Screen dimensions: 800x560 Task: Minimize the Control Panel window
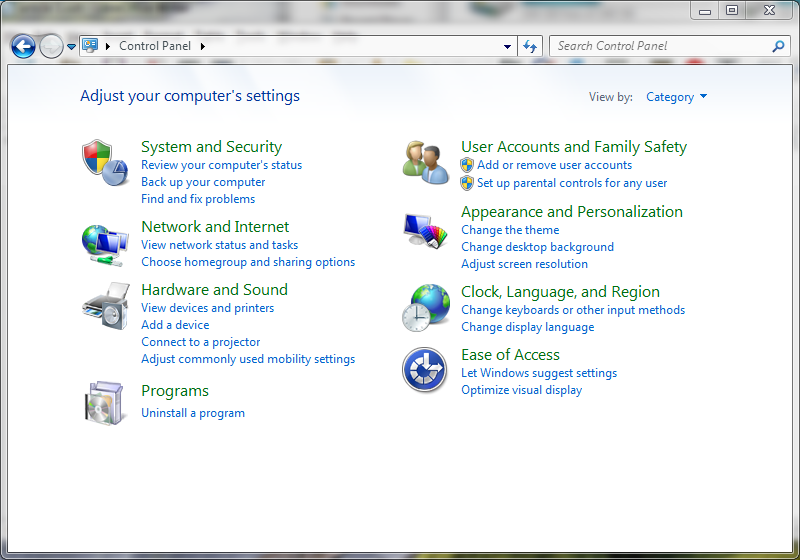point(705,10)
